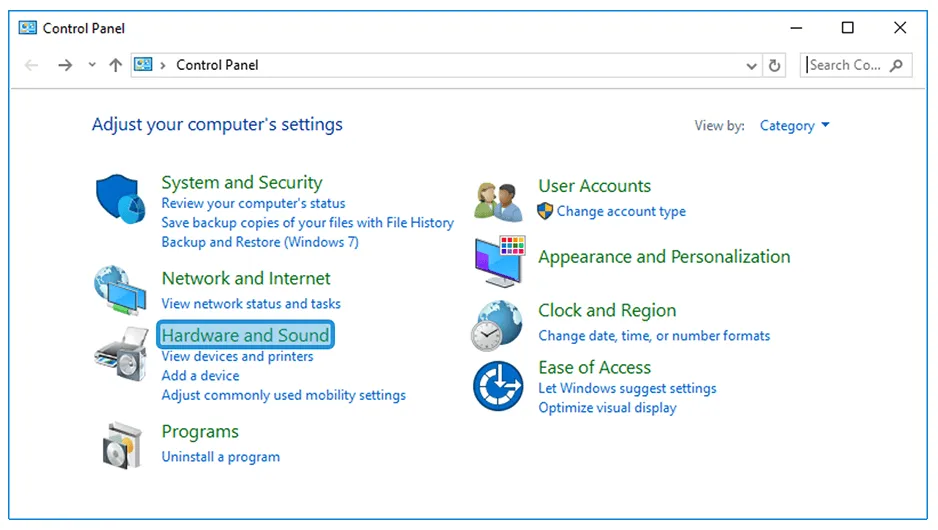This screenshot has height=530, width=938.
Task: Click the Control Panel address path text
Action: click(217, 65)
